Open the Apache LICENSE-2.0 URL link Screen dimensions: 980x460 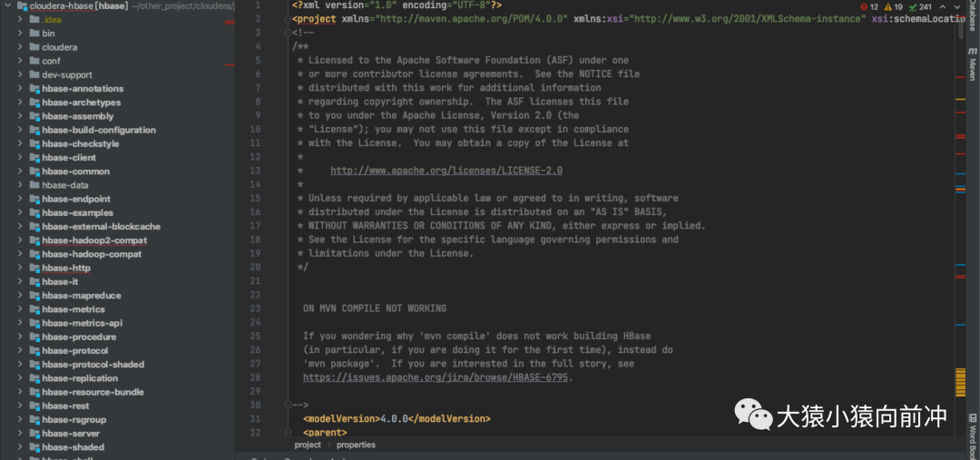[x=446, y=171]
